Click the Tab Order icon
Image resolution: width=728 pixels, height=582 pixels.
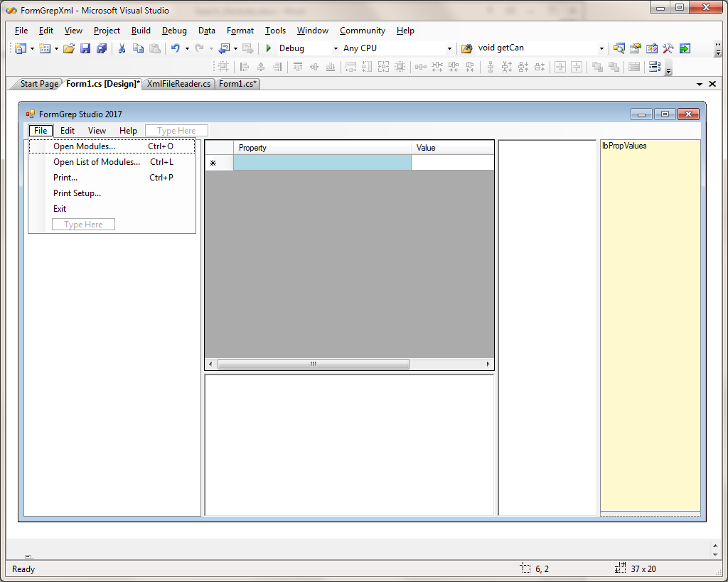[654, 67]
